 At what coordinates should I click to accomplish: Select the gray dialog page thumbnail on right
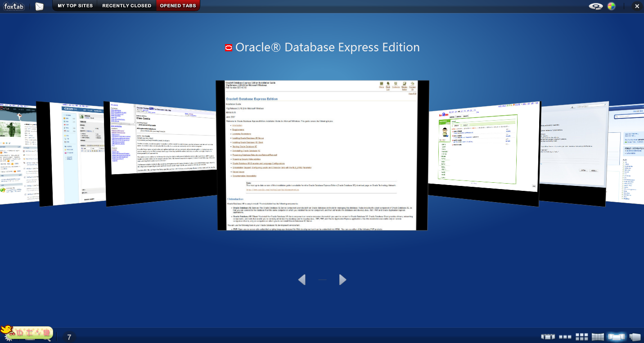click(574, 153)
